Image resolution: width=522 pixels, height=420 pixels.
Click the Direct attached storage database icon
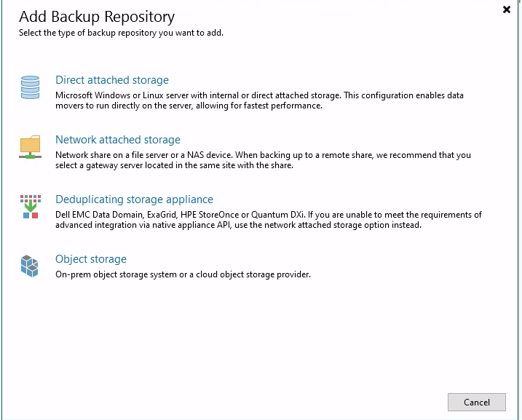30,87
